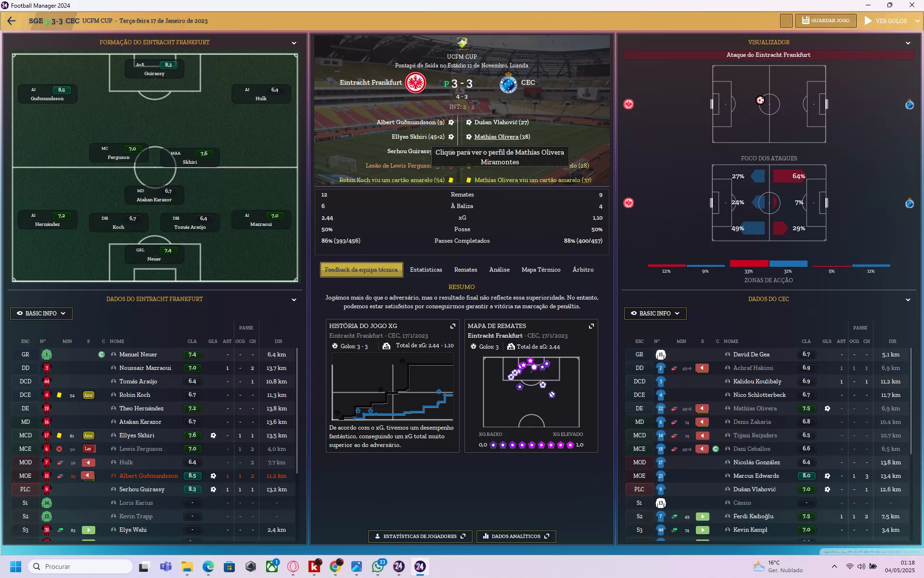This screenshot has width=924, height=578.
Task: Select Feedback da equipa técnica tab
Action: tap(361, 270)
